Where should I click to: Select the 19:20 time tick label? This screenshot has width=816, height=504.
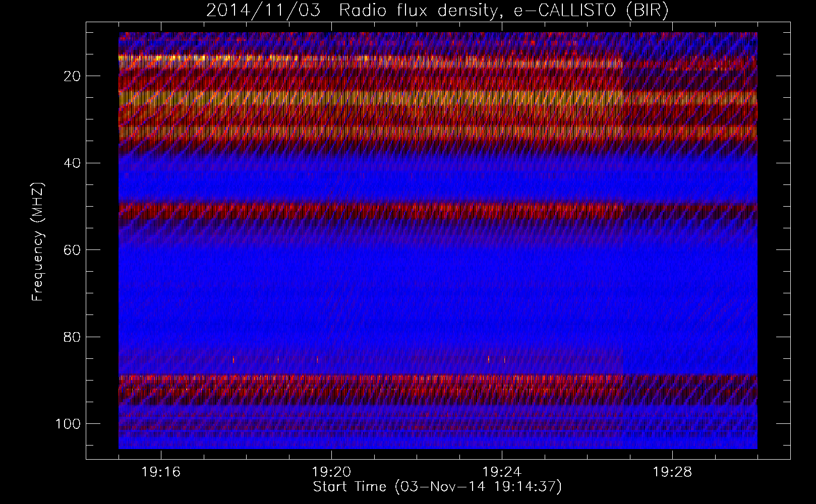(x=331, y=472)
